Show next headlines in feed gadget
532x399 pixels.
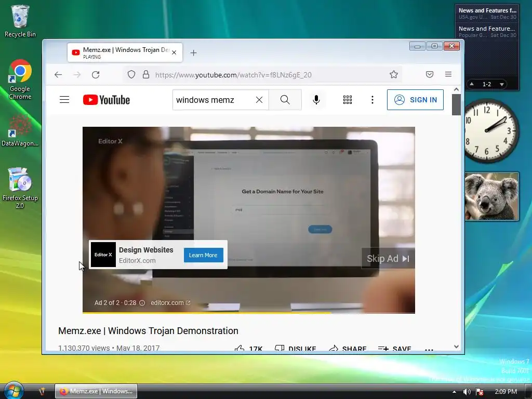coord(502,84)
